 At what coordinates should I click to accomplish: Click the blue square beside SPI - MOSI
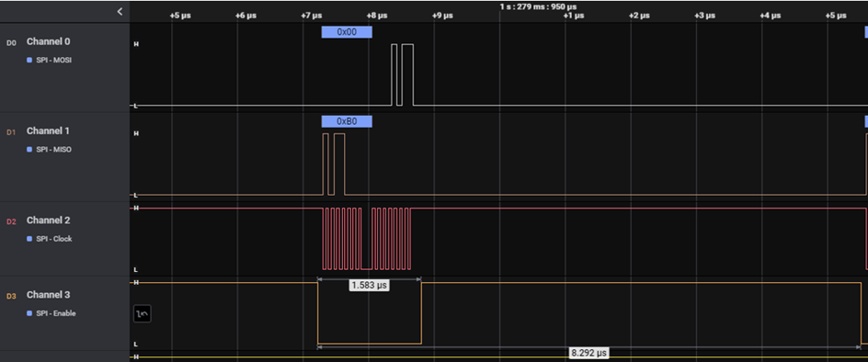coord(29,60)
